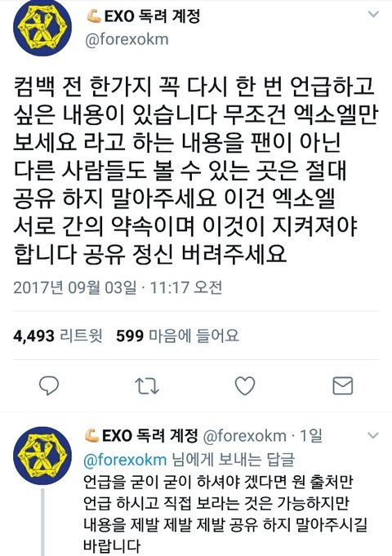The height and width of the screenshot is (556, 392).
Task: Click @forexokm handle beside reply name
Action: (x=245, y=435)
